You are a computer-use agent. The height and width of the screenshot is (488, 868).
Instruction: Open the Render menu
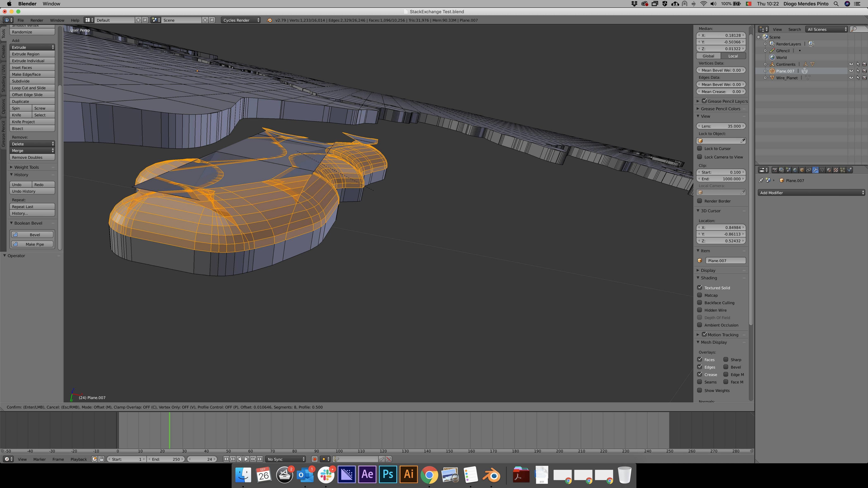point(37,20)
